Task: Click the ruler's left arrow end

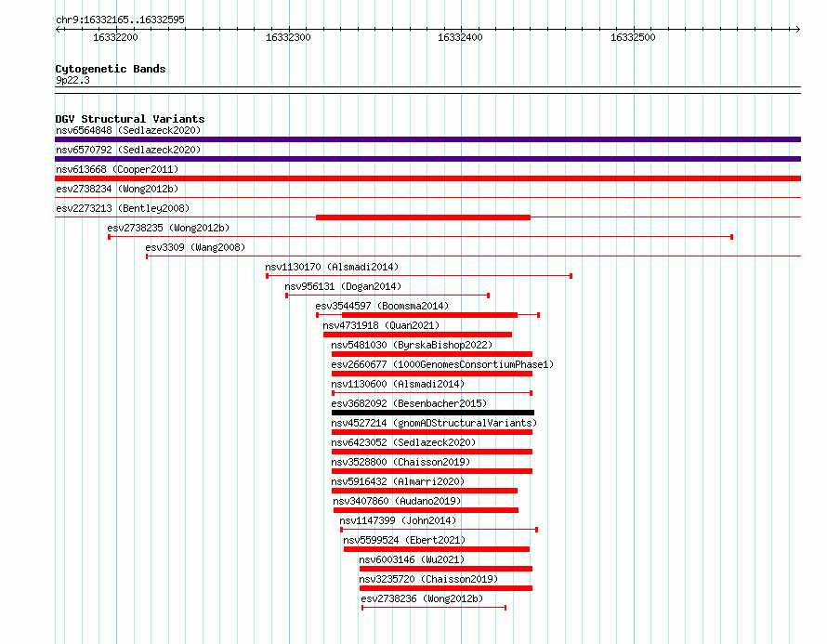Action: pos(58,29)
